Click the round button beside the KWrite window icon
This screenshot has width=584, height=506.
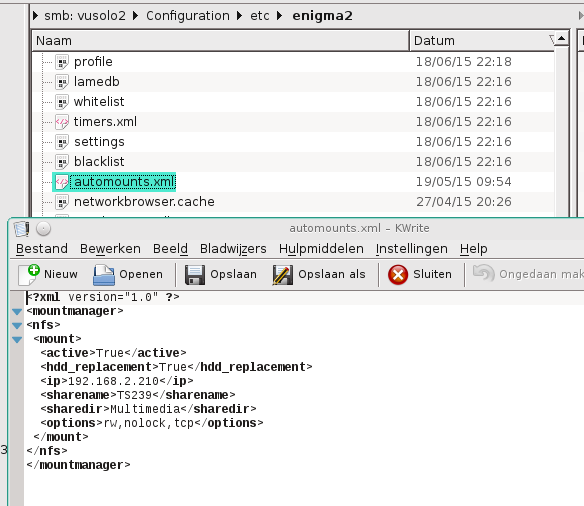pos(44,229)
